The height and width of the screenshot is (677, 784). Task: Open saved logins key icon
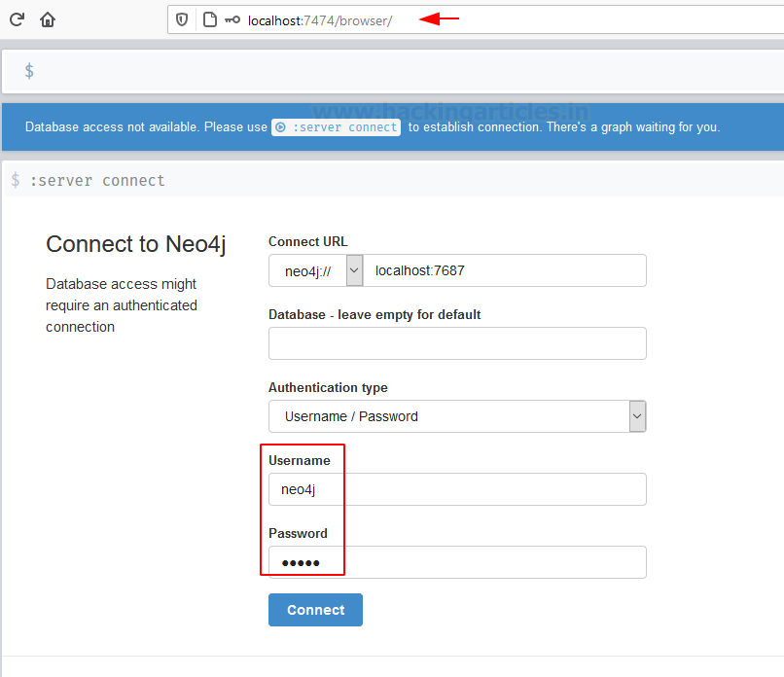(x=232, y=20)
